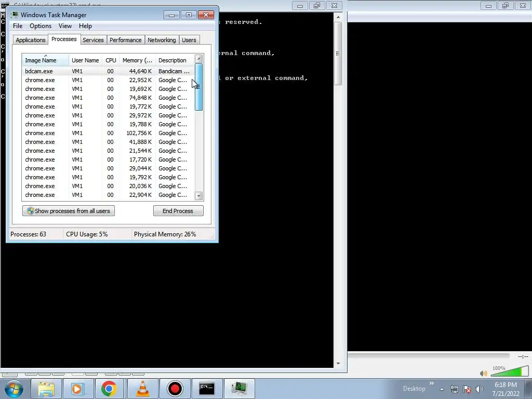
Task: Click Physical Memory: 26% status text
Action: (x=165, y=234)
